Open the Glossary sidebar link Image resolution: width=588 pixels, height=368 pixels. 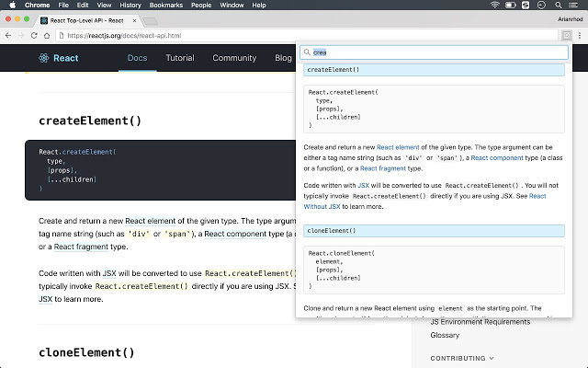445,335
